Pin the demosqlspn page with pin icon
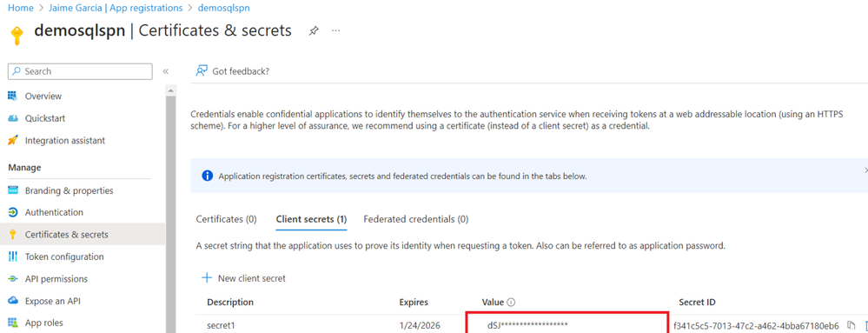 point(314,31)
